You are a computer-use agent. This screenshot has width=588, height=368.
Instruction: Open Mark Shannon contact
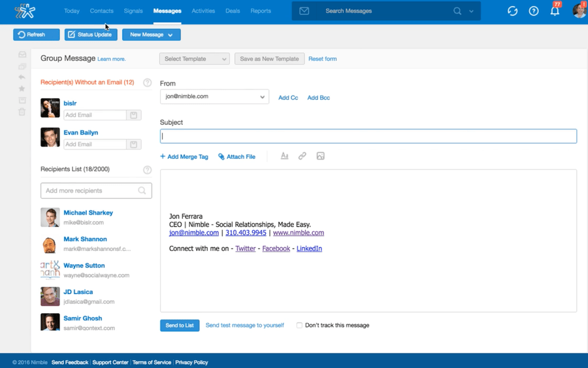click(x=85, y=239)
